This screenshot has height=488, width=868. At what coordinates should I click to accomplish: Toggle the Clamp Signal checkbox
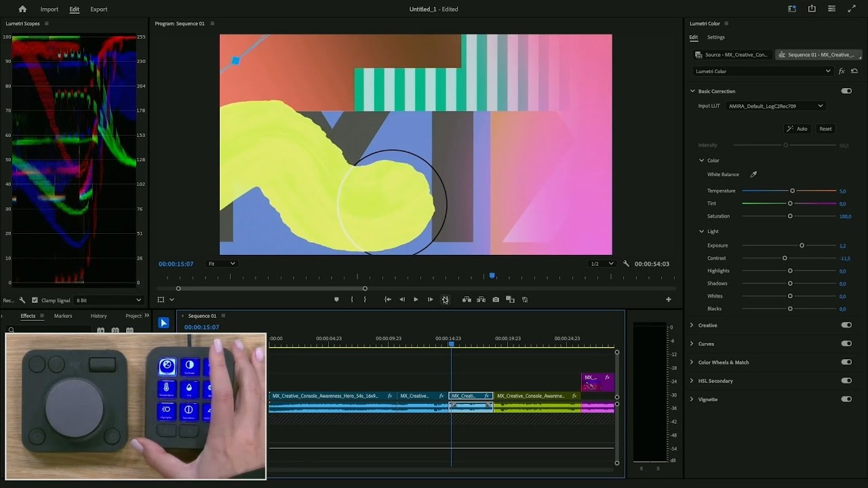(x=35, y=300)
